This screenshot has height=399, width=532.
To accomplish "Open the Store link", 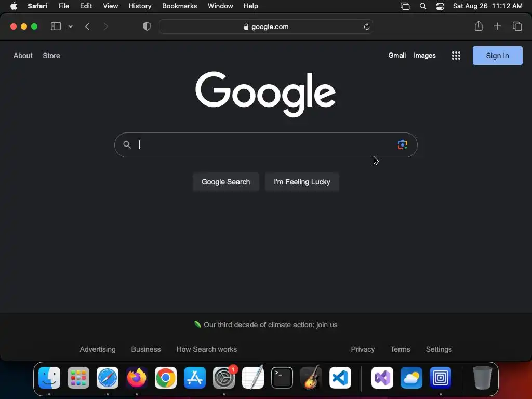I will (x=51, y=56).
